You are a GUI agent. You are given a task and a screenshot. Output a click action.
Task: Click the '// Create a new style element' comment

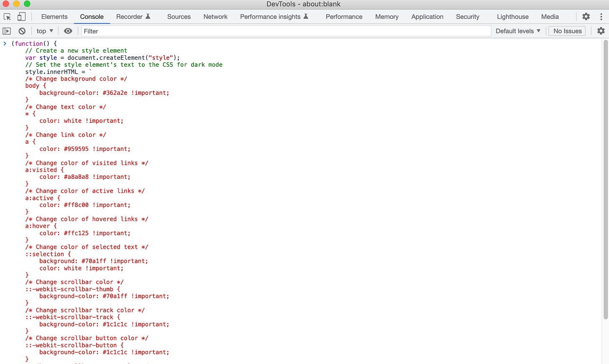(x=76, y=51)
